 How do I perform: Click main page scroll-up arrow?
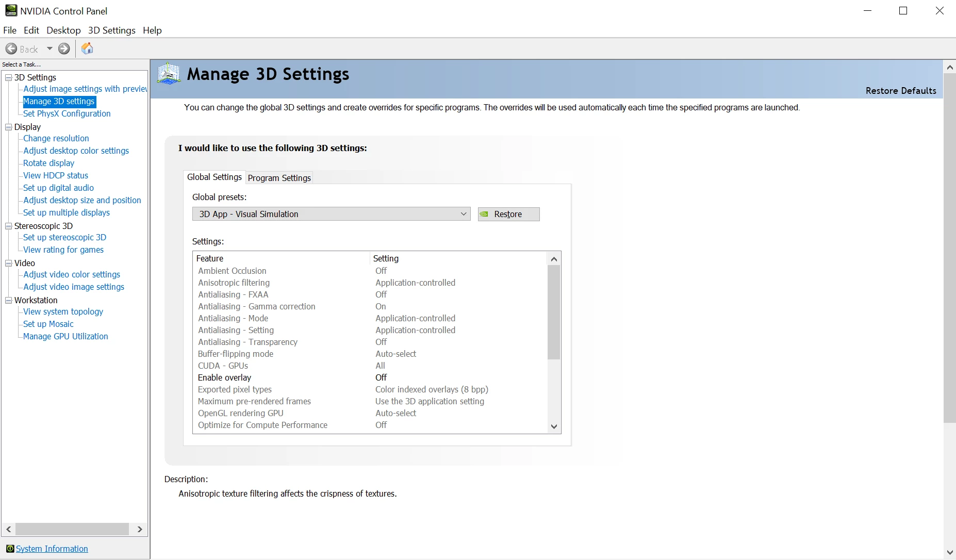[950, 67]
